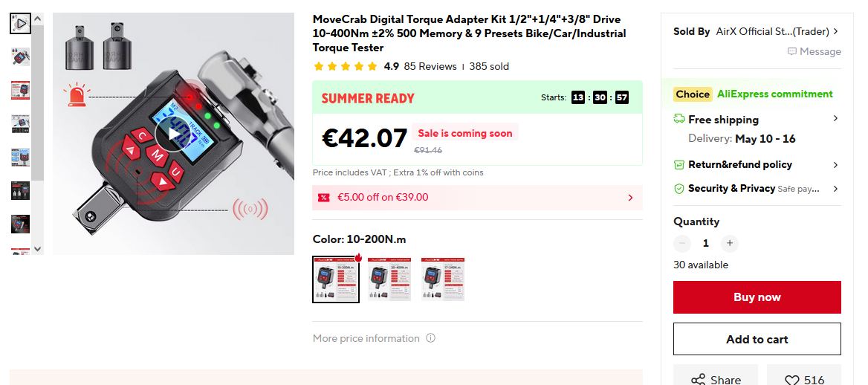Expand Free shipping details arrow
Viewport: 868px width, 385px height.
point(835,118)
